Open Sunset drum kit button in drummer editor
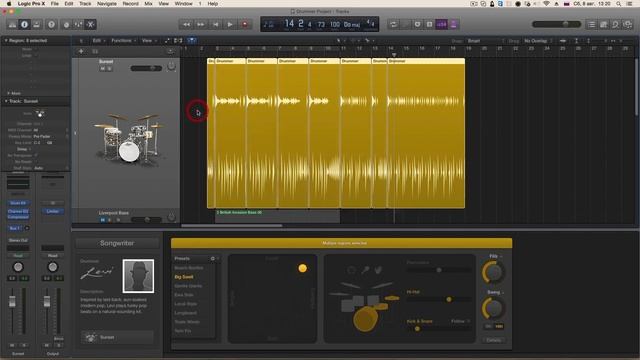640x360 pixels. 117,338
